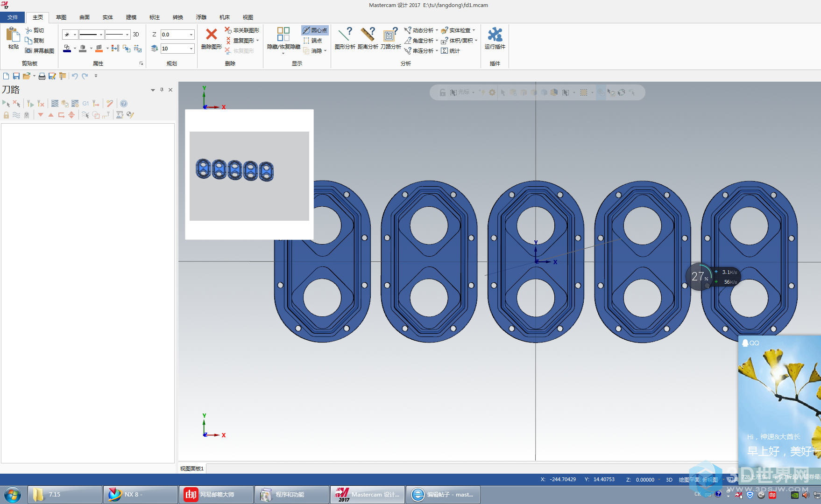Click the levels stack icon beside level field
The height and width of the screenshot is (504, 821).
pos(155,49)
